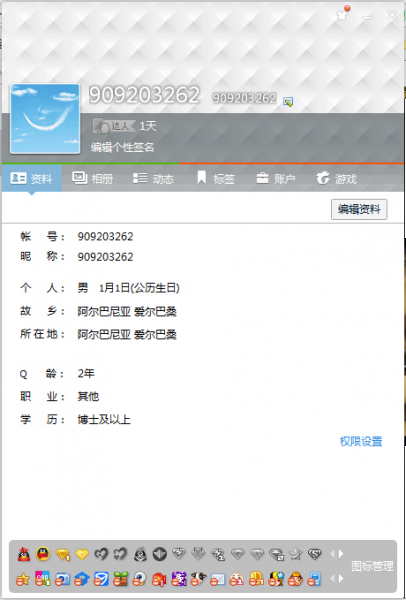
Task: Click the 编辑资料 button
Action: (x=359, y=209)
